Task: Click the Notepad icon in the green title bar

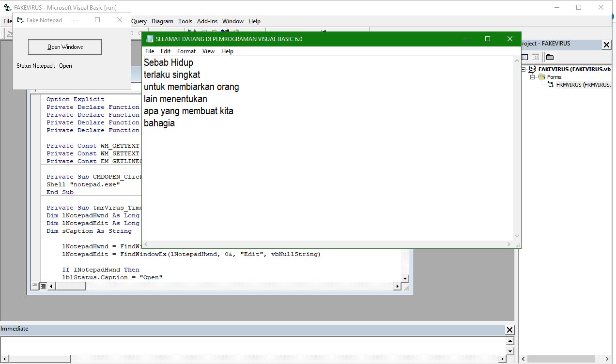Action: point(150,39)
